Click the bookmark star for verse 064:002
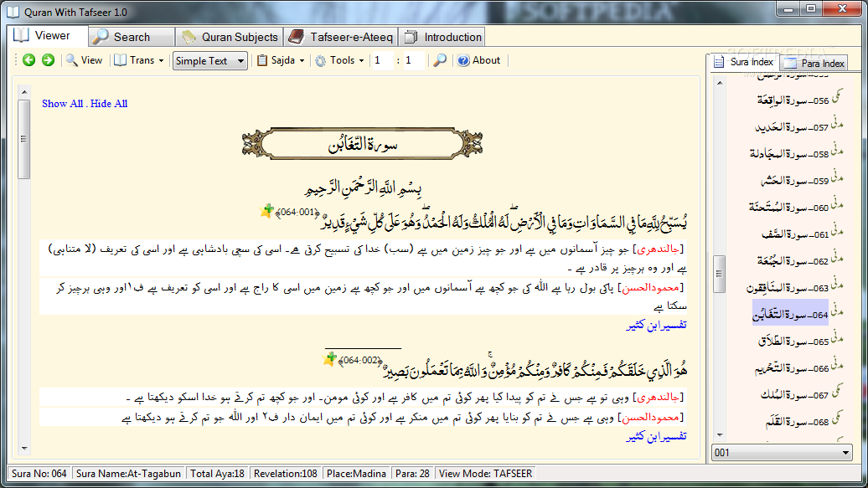This screenshot has height=488, width=868. coord(330,359)
